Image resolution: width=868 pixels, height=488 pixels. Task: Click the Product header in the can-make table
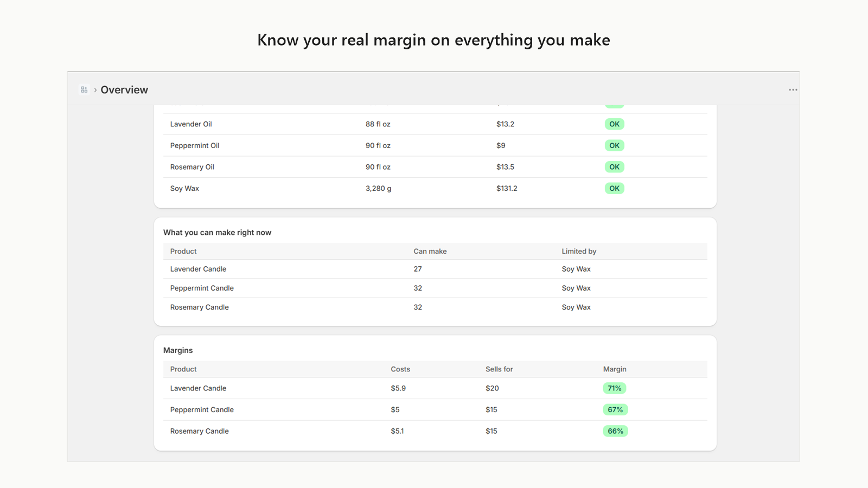point(183,251)
